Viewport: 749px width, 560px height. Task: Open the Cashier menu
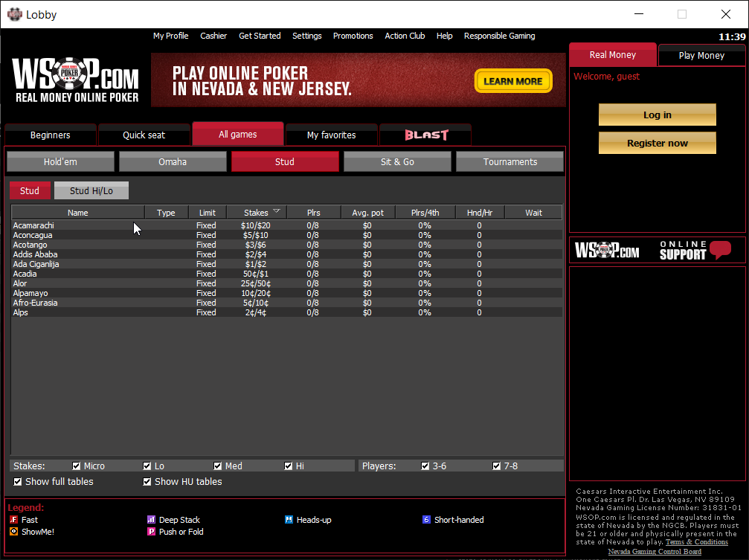(x=213, y=36)
